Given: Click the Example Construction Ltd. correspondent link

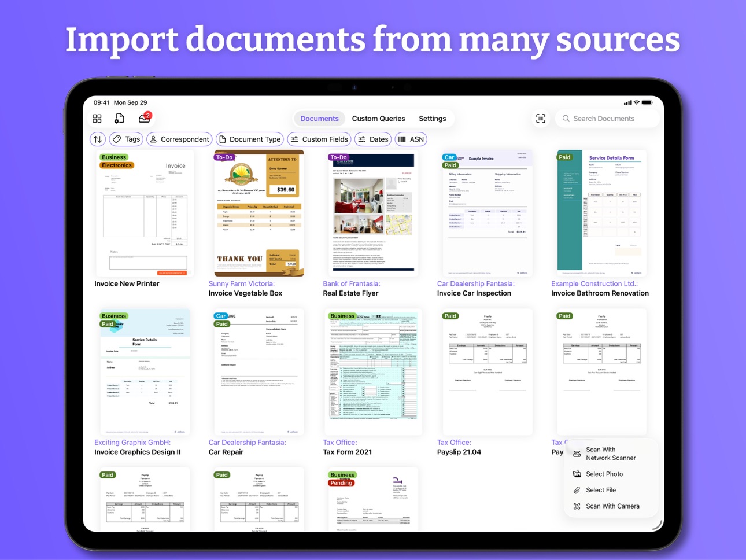Looking at the screenshot, I should 594,283.
